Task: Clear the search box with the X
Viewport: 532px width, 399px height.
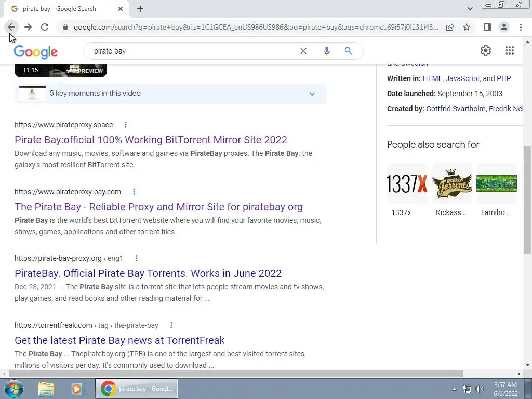Action: pos(303,51)
